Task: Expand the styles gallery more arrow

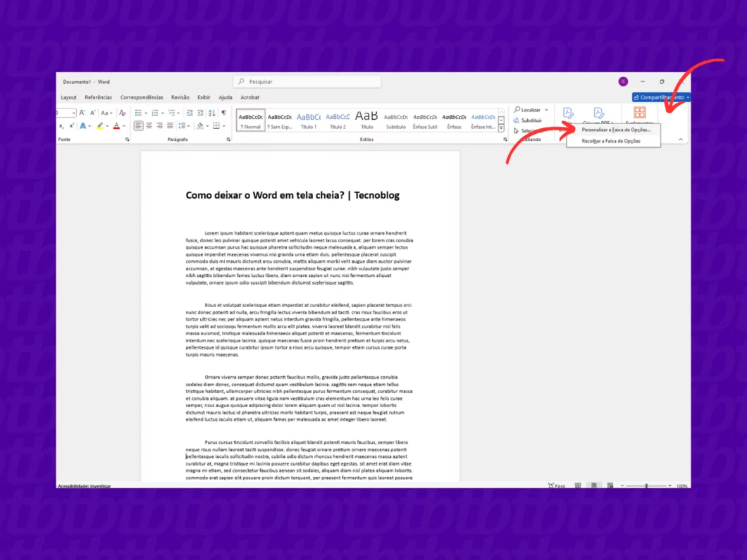Action: coord(501,129)
